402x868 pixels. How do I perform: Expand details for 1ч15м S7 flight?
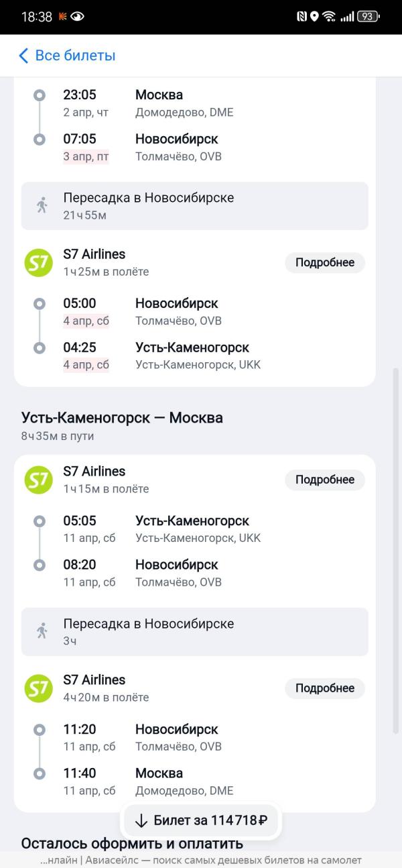325,480
